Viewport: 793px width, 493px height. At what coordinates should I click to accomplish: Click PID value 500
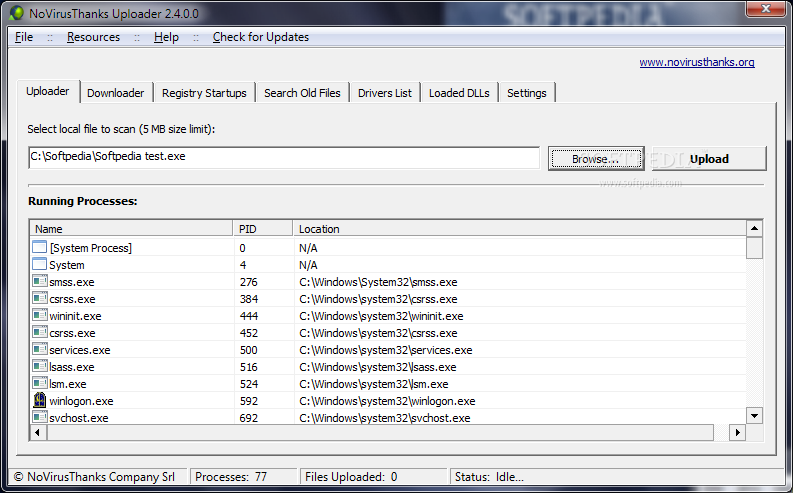tap(249, 350)
